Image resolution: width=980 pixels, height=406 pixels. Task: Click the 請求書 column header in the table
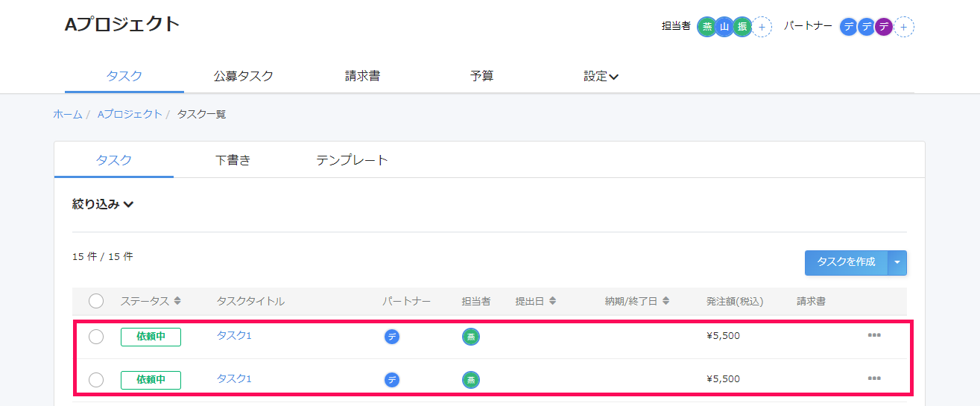(812, 301)
